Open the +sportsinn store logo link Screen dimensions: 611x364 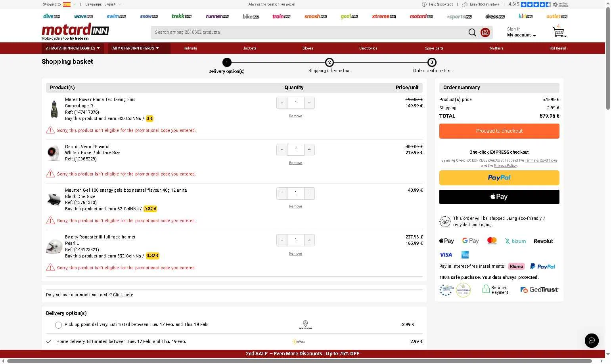[x=459, y=17]
